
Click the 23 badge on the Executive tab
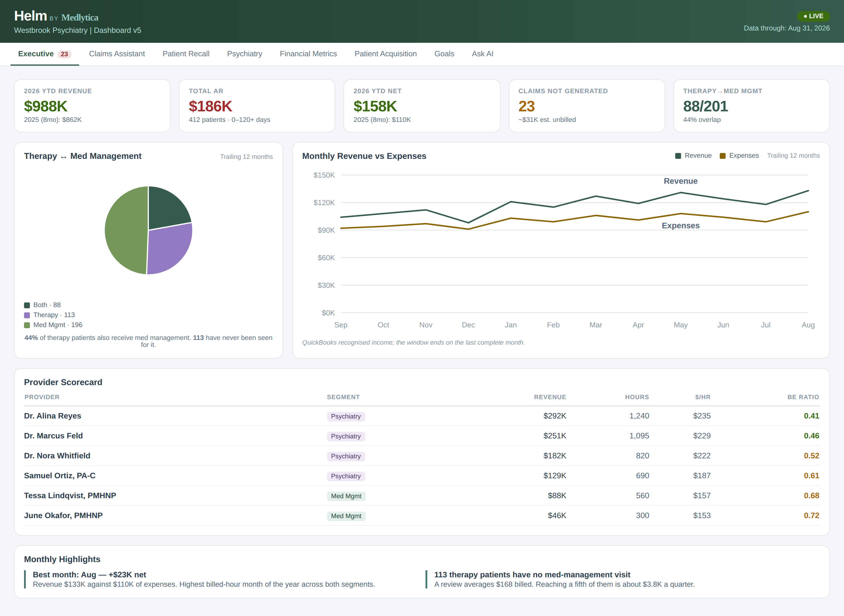tap(64, 54)
